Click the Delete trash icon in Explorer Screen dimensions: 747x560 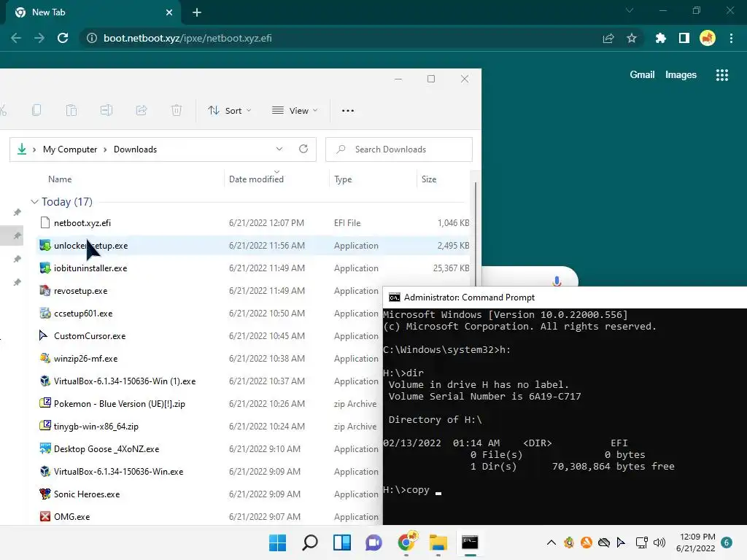177,111
